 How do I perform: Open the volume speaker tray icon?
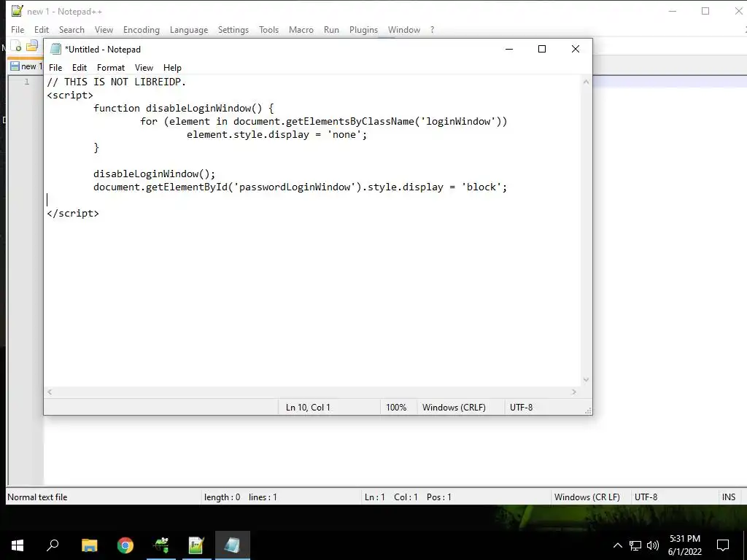point(653,545)
